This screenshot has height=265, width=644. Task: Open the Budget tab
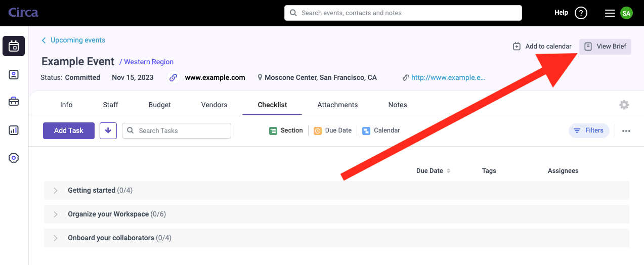[x=159, y=105]
